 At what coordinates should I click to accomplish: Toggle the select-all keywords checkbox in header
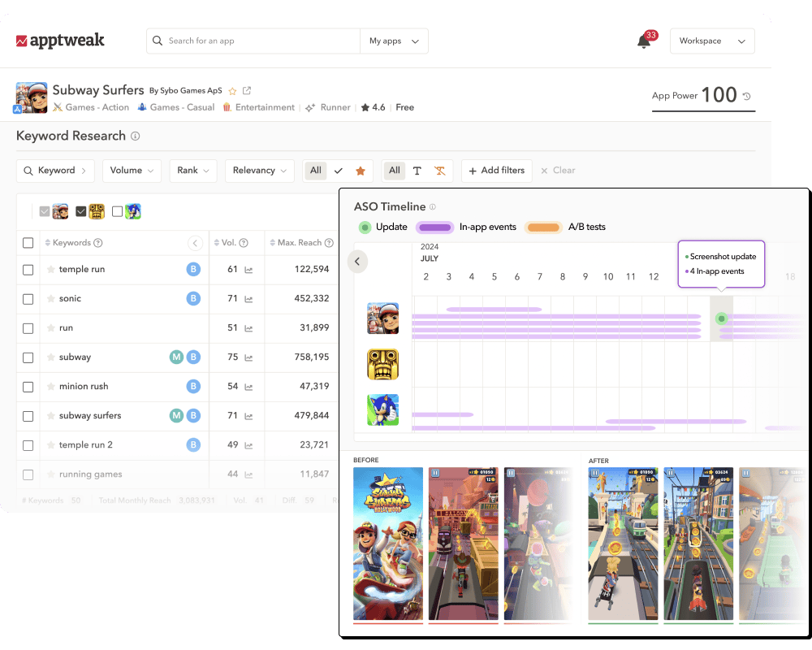tap(28, 242)
